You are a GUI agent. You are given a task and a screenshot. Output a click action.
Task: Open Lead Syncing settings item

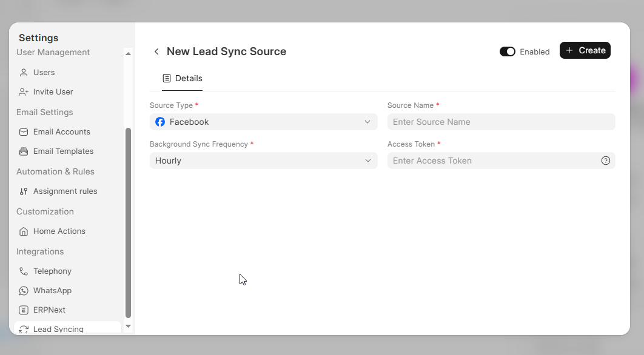click(58, 329)
